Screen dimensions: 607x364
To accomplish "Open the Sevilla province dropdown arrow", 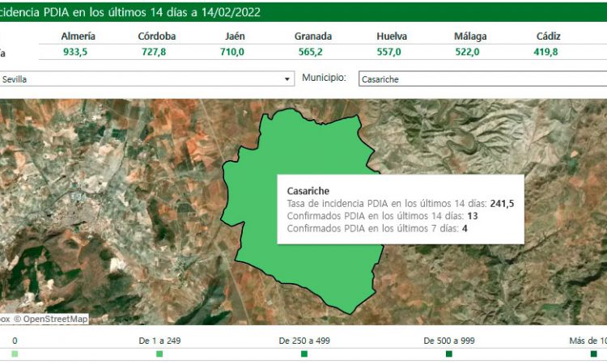I will [287, 79].
